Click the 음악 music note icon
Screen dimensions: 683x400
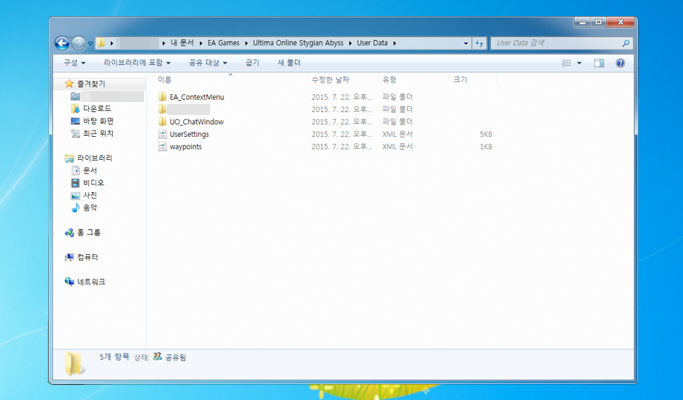[75, 208]
